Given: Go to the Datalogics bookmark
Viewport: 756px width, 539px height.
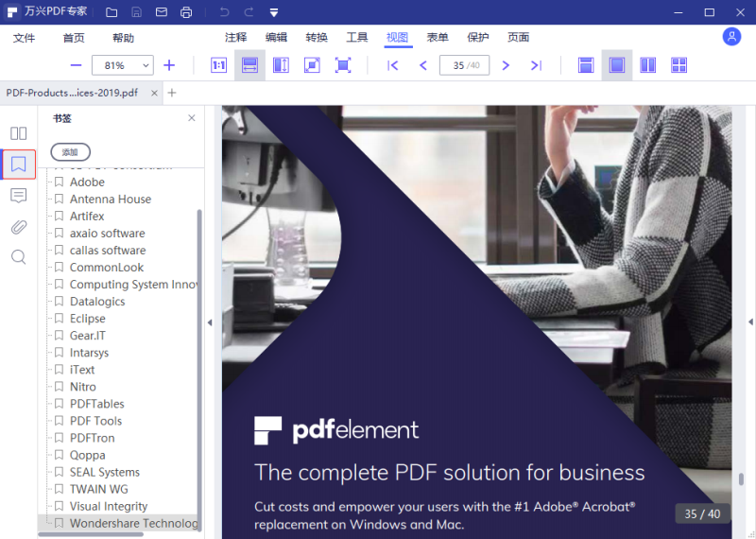Looking at the screenshot, I should tap(97, 302).
